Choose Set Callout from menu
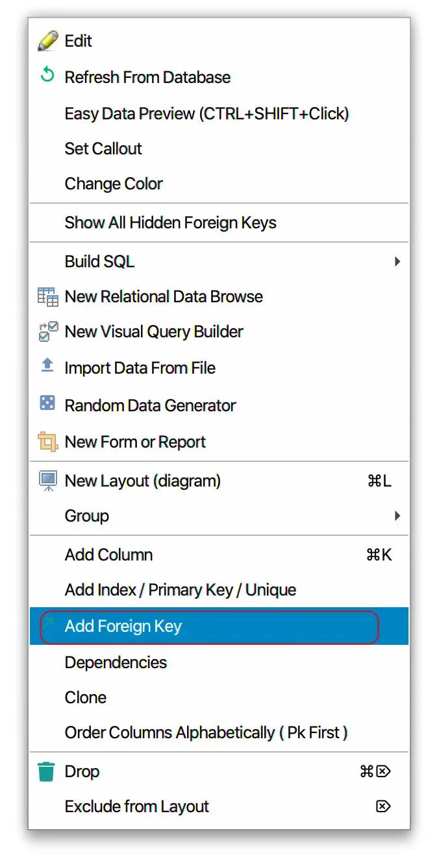 point(103,149)
